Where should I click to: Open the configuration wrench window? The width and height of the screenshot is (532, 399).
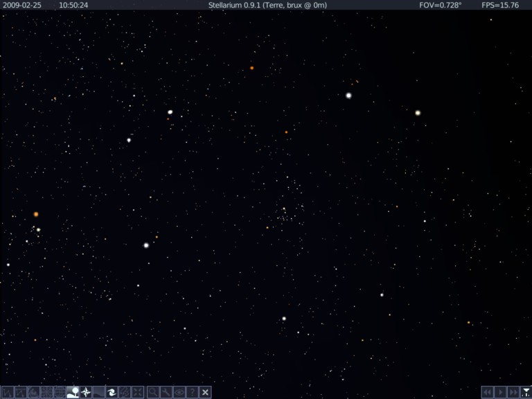click(x=166, y=393)
